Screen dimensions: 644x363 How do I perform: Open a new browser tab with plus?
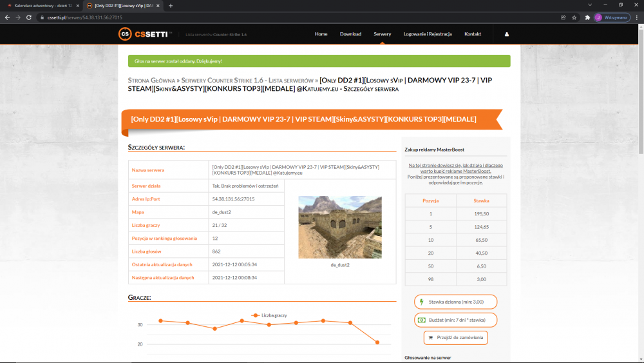click(x=171, y=6)
